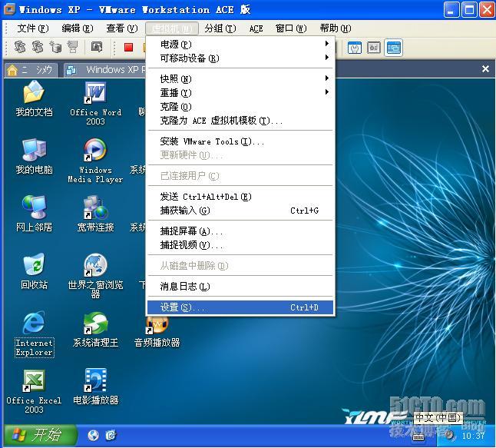Select the 回收站 recycle bin icon

click(x=34, y=272)
